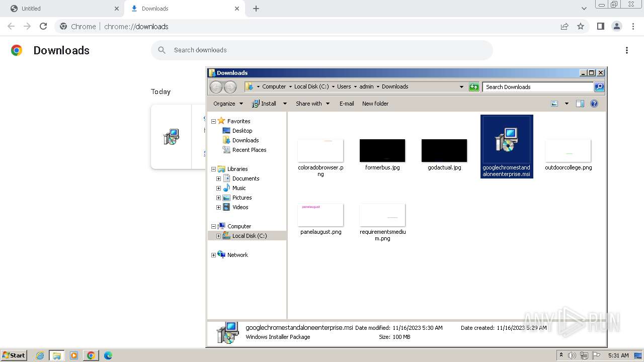This screenshot has height=362, width=644.
Task: Click New folder button
Action: pos(375,104)
